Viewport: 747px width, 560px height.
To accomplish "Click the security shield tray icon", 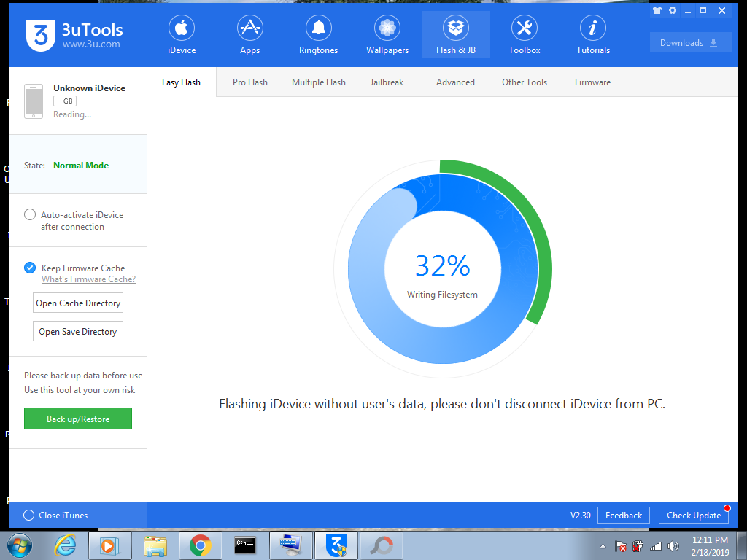I will point(638,546).
